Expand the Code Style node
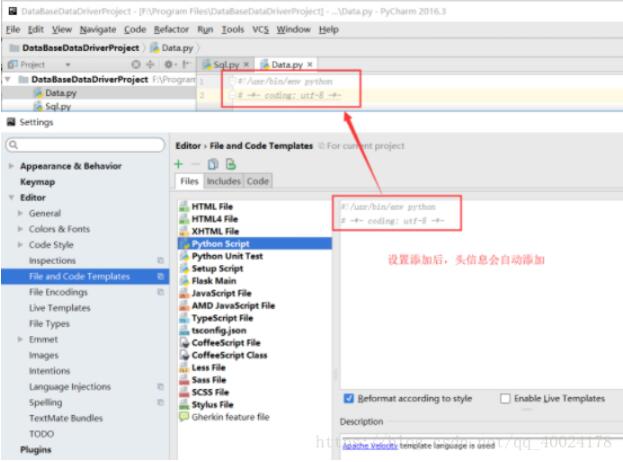The width and height of the screenshot is (623, 462). point(20,245)
